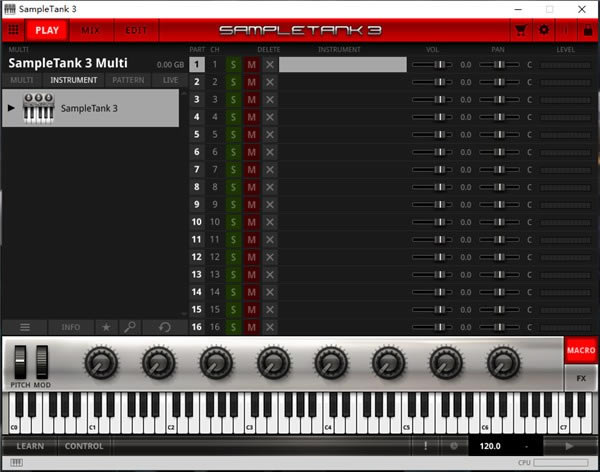Click the exclamation panic icon in bottom bar
Viewport: 600px width, 472px height.
pos(426,446)
